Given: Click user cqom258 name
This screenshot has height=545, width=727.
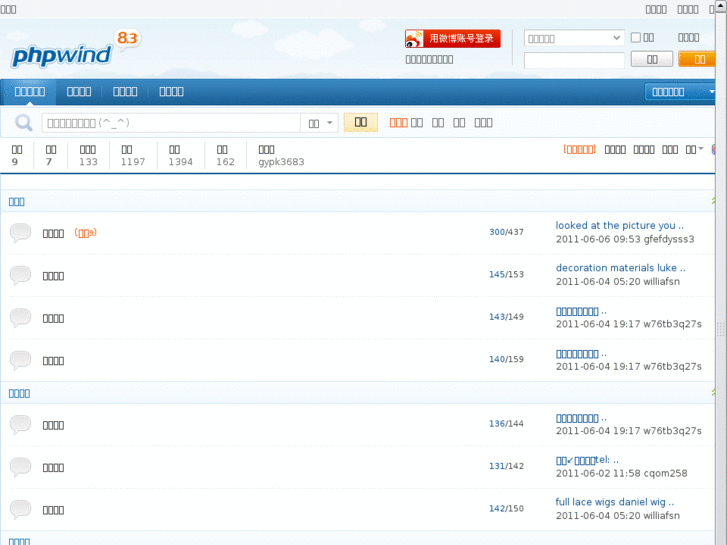Looking at the screenshot, I should pos(665,474).
